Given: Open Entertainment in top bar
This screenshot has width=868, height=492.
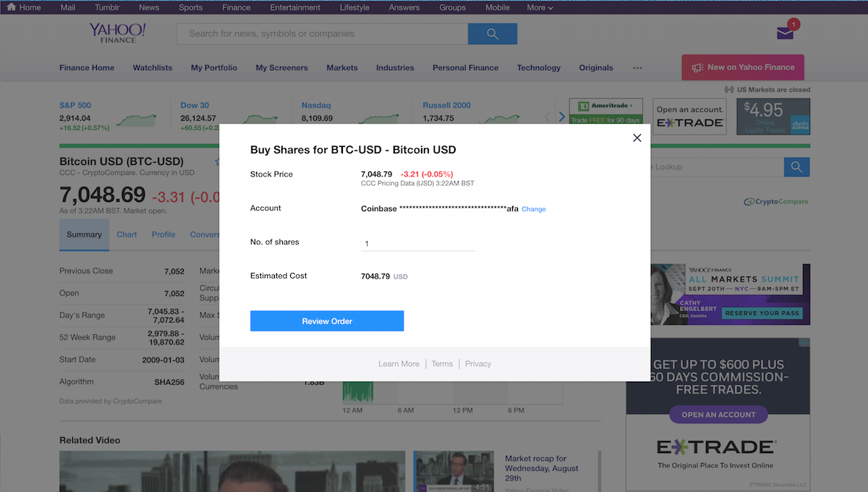Looking at the screenshot, I should (295, 7).
